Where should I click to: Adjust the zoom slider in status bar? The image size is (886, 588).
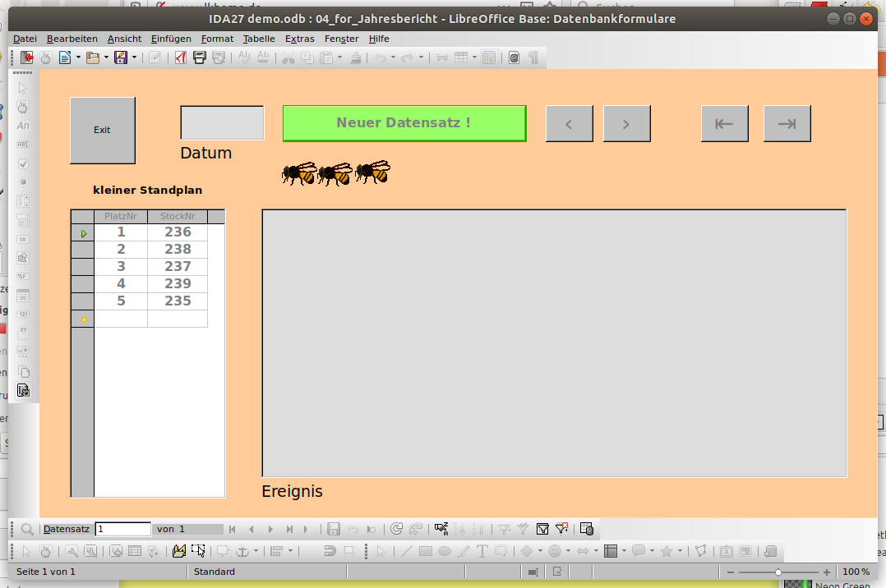click(778, 572)
